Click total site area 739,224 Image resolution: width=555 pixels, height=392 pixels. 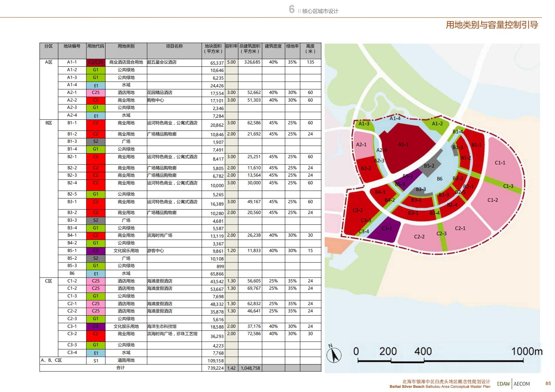(x=216, y=369)
